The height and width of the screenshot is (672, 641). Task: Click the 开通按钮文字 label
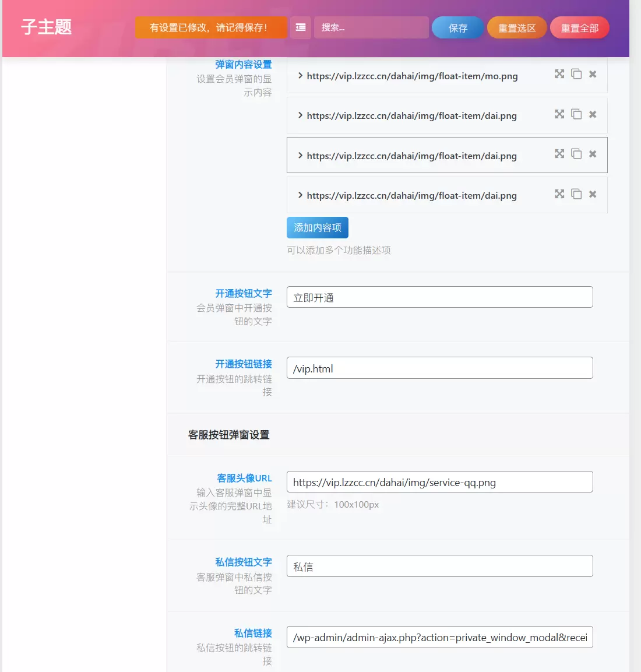click(x=244, y=294)
